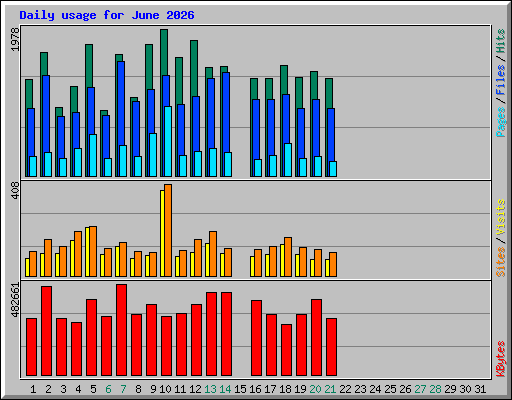Image resolution: width=512 pixels, height=400 pixels.
Task: Click the green hits bar for day 18
Action: point(284,79)
